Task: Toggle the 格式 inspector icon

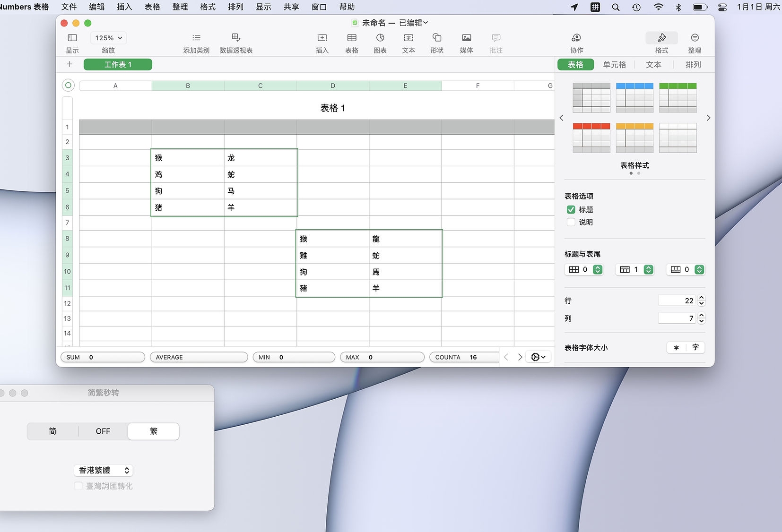Action: click(661, 42)
